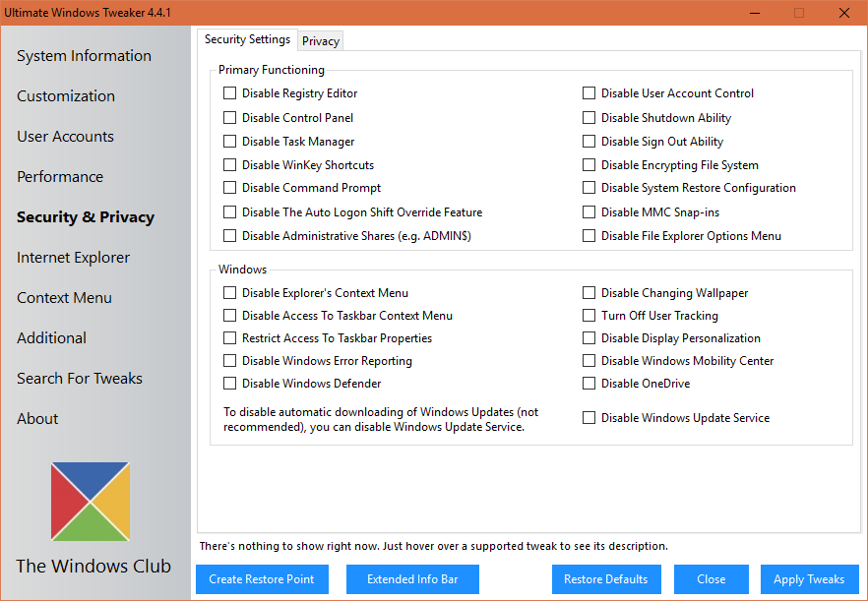The height and width of the screenshot is (601, 868).
Task: Apply Tweaks button click
Action: (809, 579)
